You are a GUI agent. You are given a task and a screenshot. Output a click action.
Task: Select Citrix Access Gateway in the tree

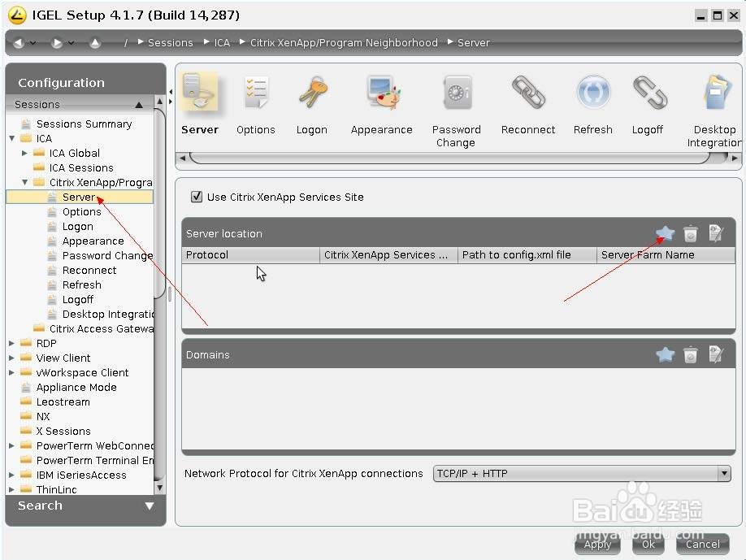pyautogui.click(x=101, y=329)
